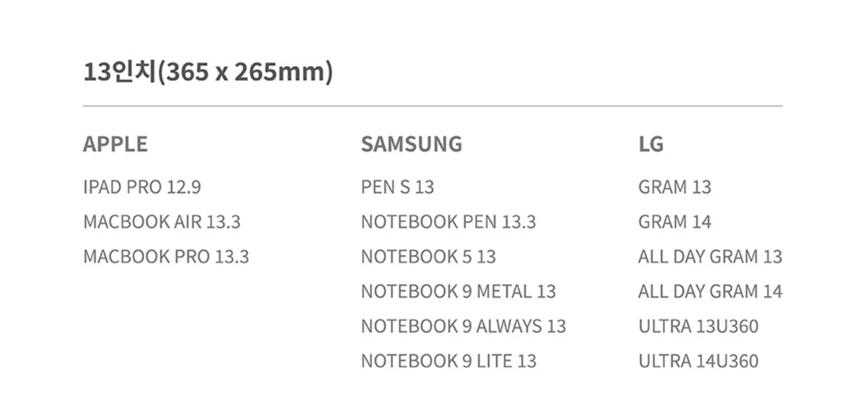
Task: Select NOTEBOOK 9 ALWAYS 13
Action: [x=464, y=326]
